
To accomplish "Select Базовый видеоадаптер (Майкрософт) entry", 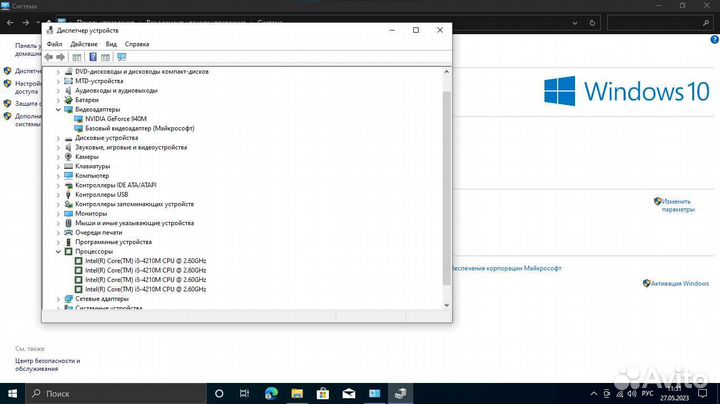I will click(x=140, y=129).
